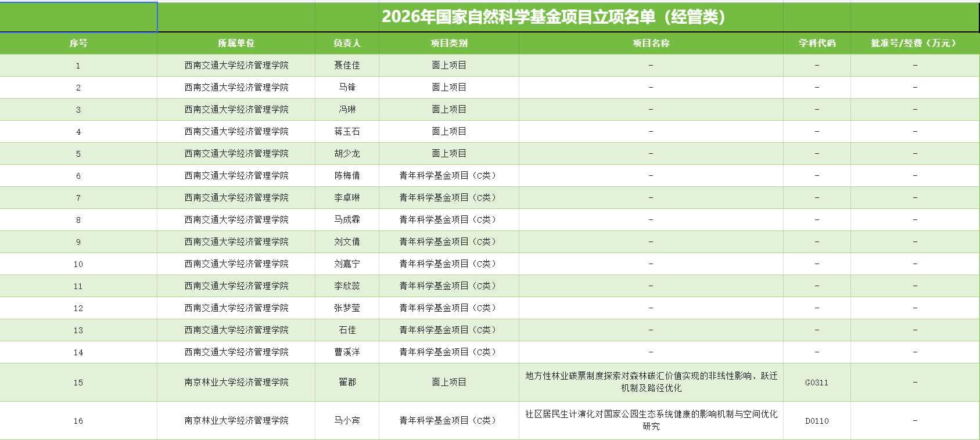
Task: Click the "所属单位" column header
Action: (x=236, y=43)
